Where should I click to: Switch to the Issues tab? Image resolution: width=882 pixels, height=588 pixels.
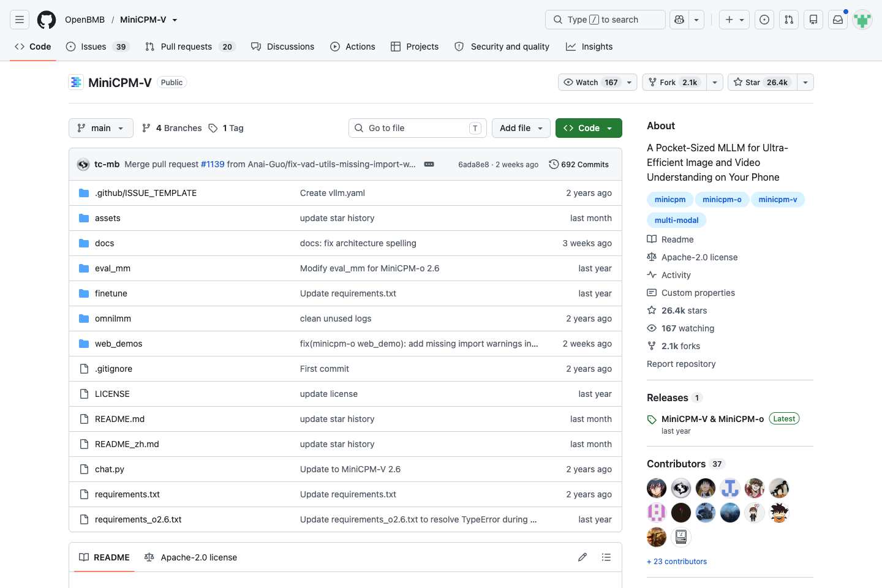[x=97, y=47]
